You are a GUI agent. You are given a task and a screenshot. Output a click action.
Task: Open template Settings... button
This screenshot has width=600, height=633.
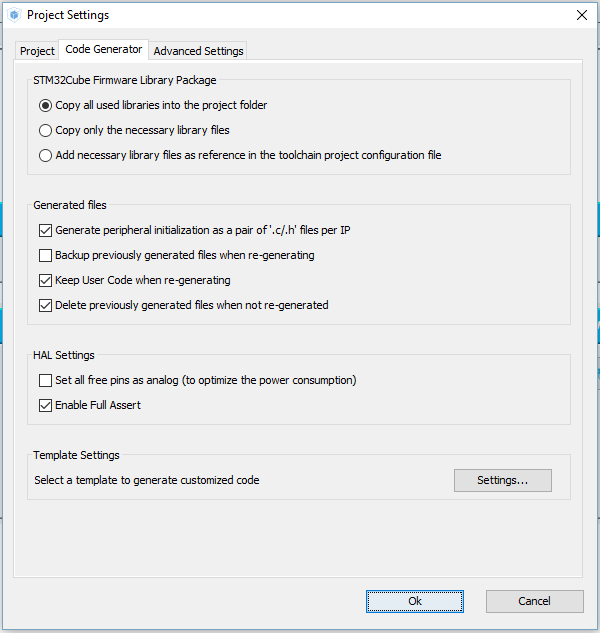(x=502, y=480)
